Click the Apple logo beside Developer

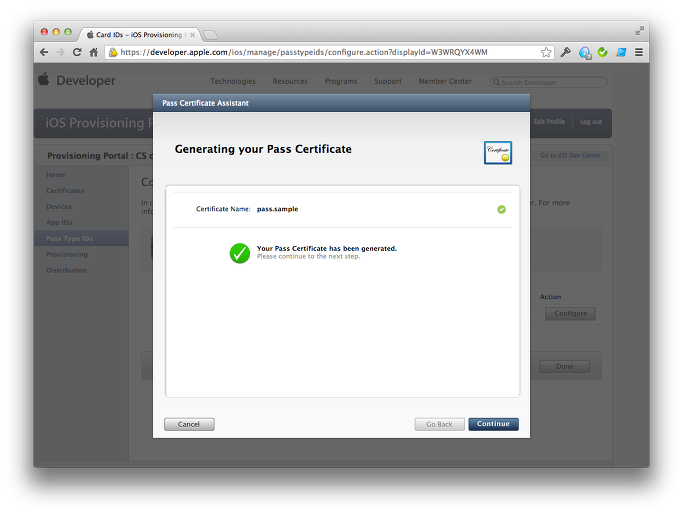pos(44,79)
